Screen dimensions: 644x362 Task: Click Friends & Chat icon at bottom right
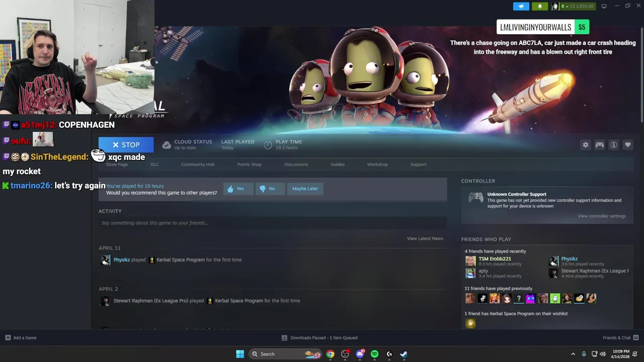click(636, 338)
